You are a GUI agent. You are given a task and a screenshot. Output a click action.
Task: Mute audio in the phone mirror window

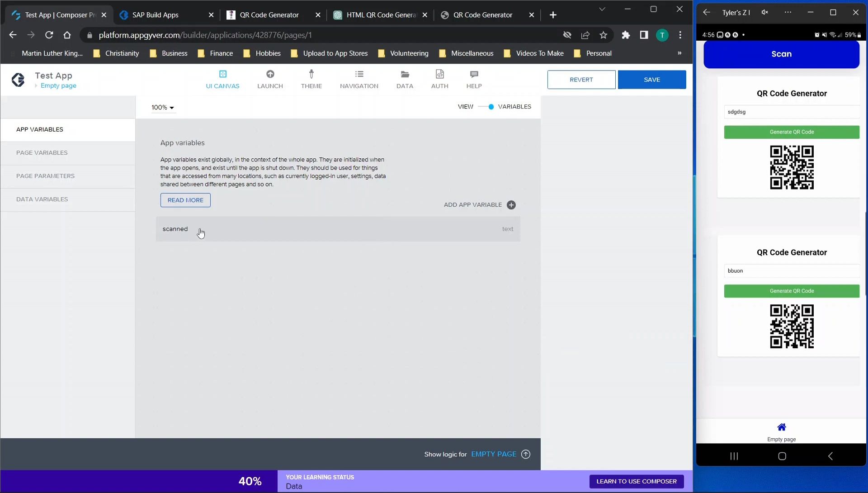pos(764,12)
